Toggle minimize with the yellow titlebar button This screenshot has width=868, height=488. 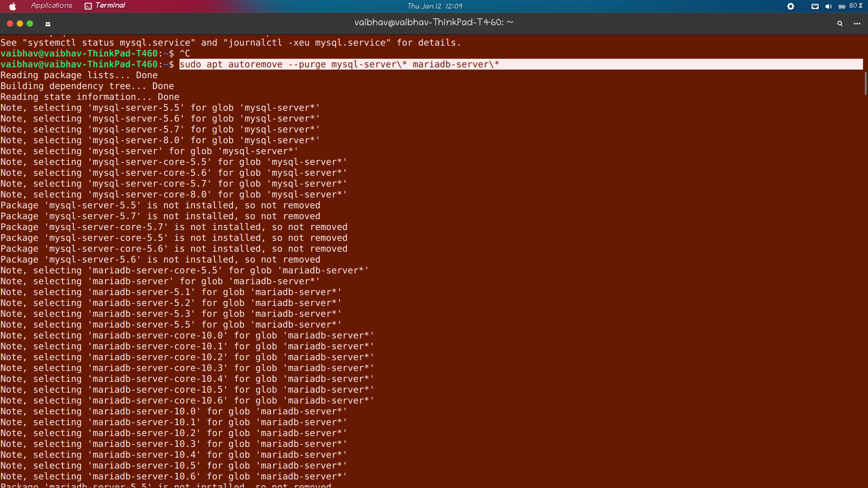coord(19,23)
